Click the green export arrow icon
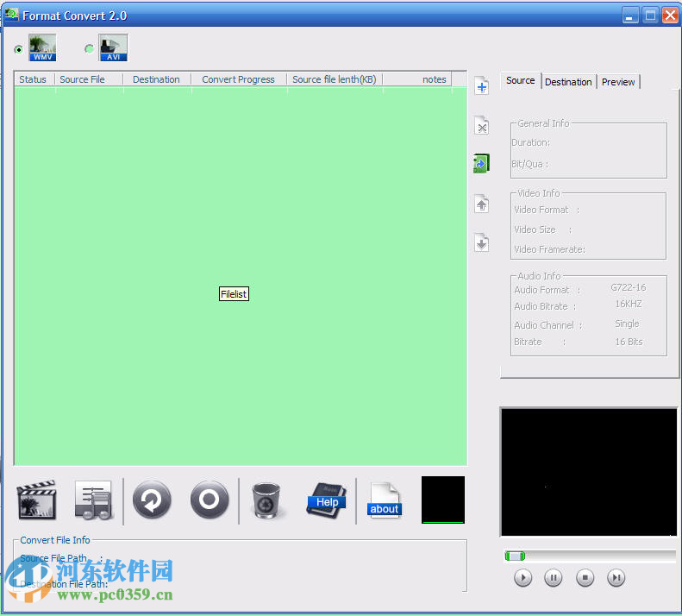This screenshot has width=682, height=616. click(481, 164)
